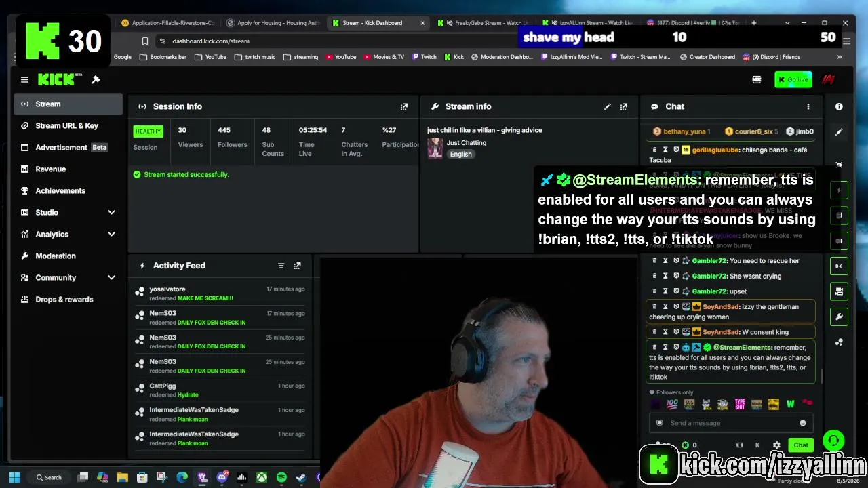Screen dimensions: 868x488
Task: Open chat settings gear icon
Action: coord(776,445)
